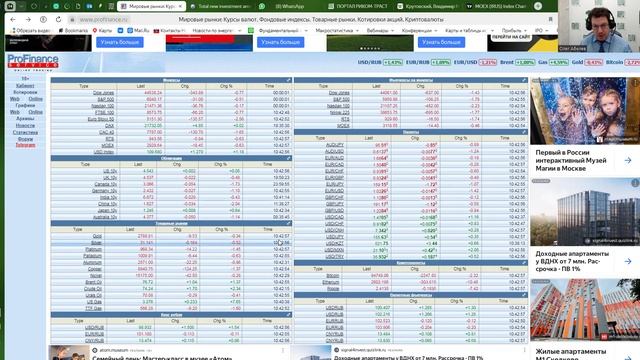Click the ПЕРЕЙТИ НА САЙТ banner
Viewport: 640px width, 360px height.
pyautogui.click(x=511, y=37)
